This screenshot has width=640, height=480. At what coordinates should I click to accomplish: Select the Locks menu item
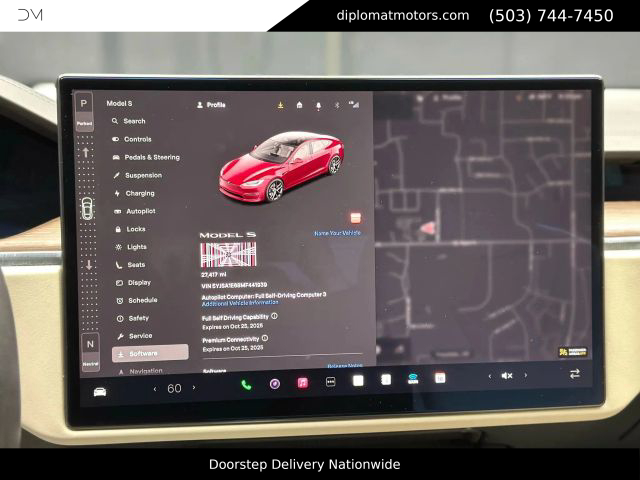point(131,229)
